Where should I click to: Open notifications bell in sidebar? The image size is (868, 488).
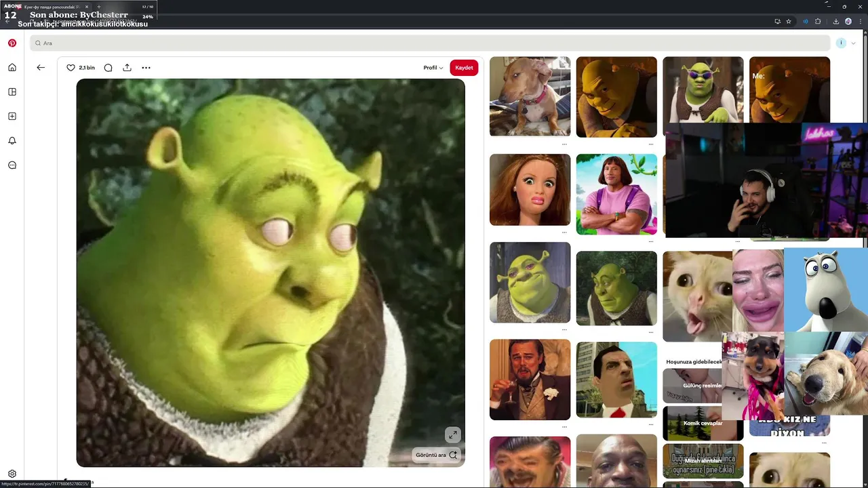click(12, 140)
